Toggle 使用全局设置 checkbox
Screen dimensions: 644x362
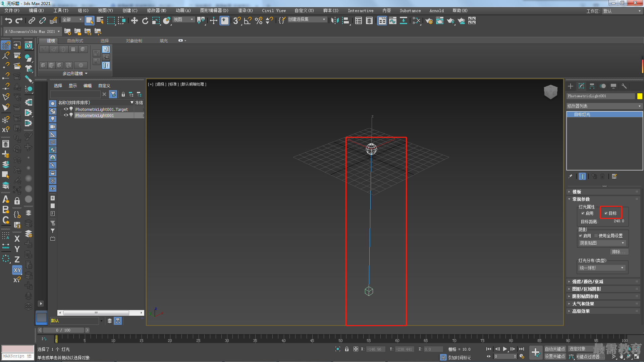[596, 236]
